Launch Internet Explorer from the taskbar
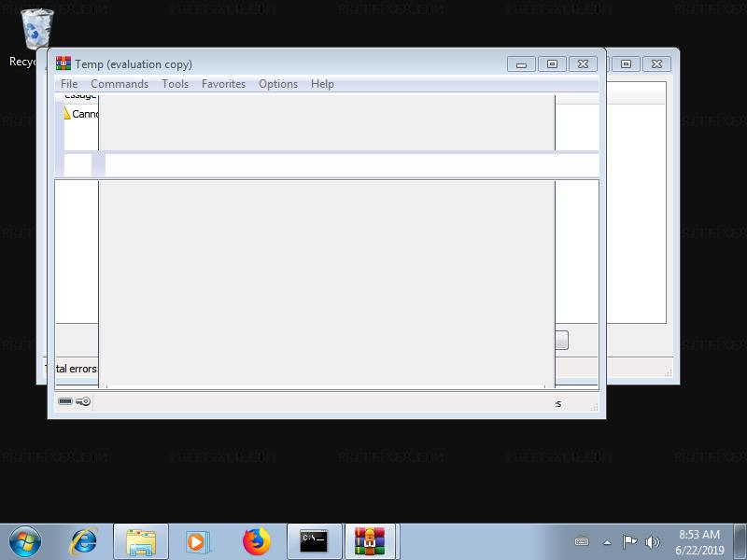The width and height of the screenshot is (747, 560). pos(84,541)
